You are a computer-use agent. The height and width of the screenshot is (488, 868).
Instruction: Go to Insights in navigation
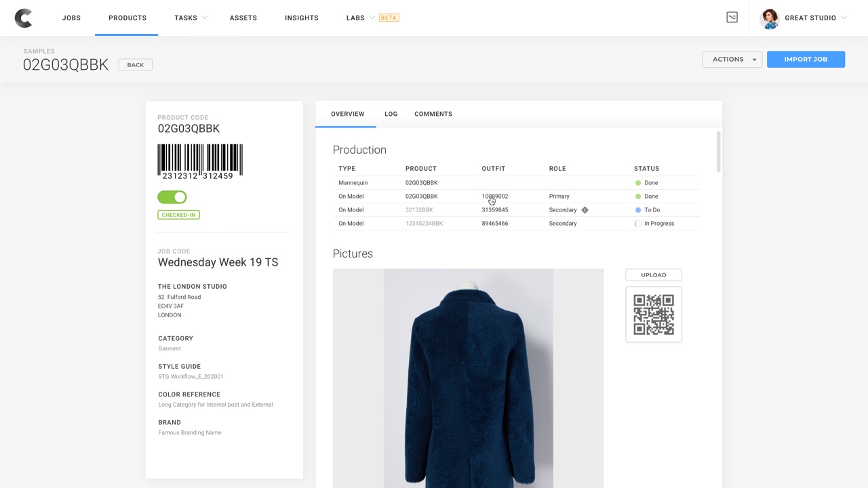coord(301,18)
